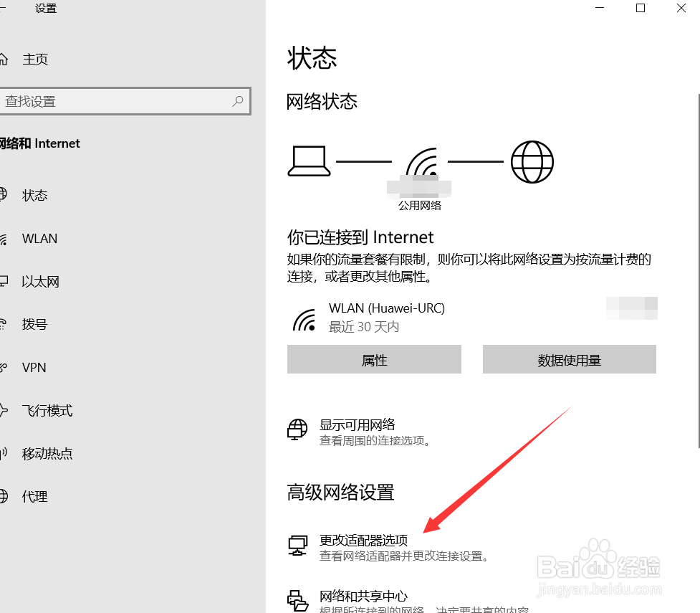700x613 pixels.
Task: Open 数据使用量 details
Action: coord(569,360)
